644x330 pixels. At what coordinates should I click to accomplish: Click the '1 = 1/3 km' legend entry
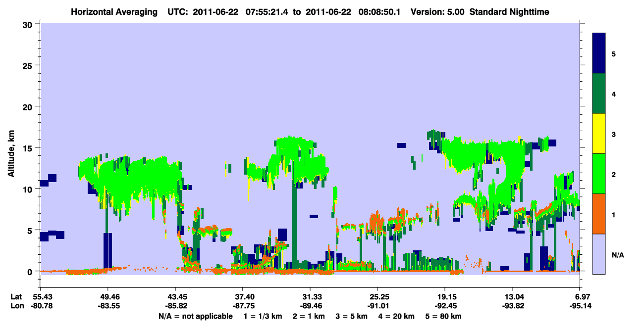point(263,316)
